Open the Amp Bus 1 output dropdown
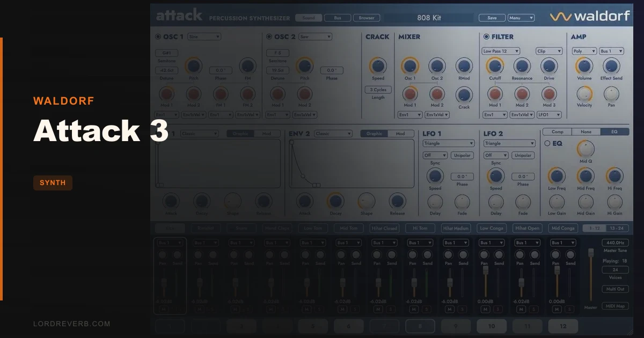 tap(611, 51)
